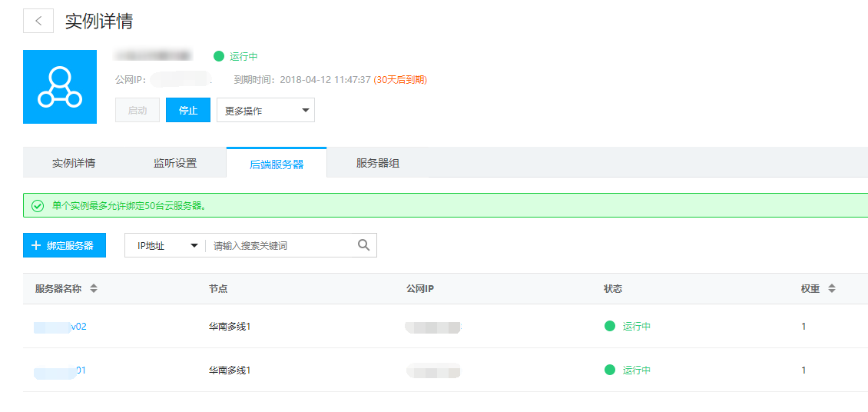Click sort arrows next to 权重
This screenshot has height=412, width=868.
point(831,289)
